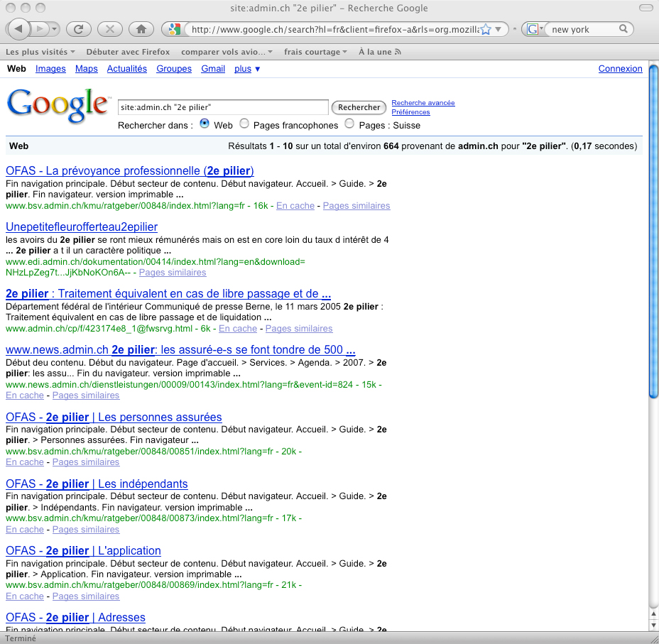Select the Pages francophones radio button

tap(244, 124)
